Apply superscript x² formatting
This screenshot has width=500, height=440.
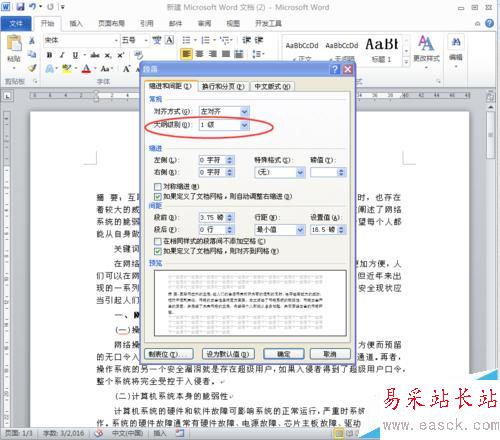click(120, 55)
